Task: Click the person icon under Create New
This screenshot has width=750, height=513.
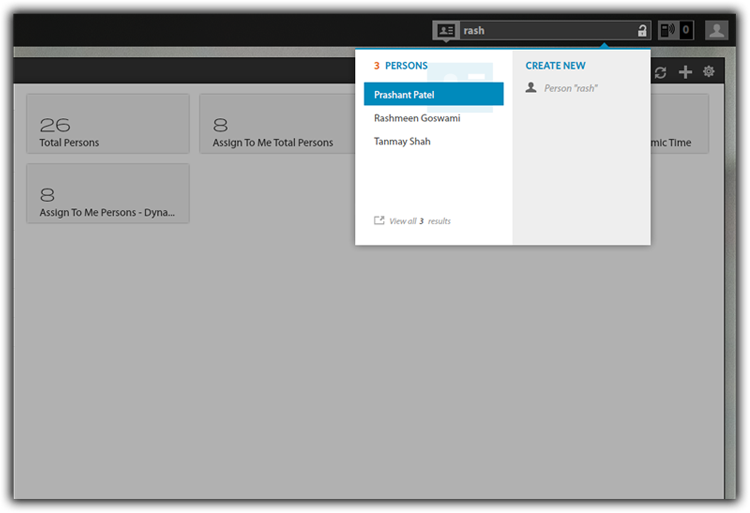Action: pos(531,87)
